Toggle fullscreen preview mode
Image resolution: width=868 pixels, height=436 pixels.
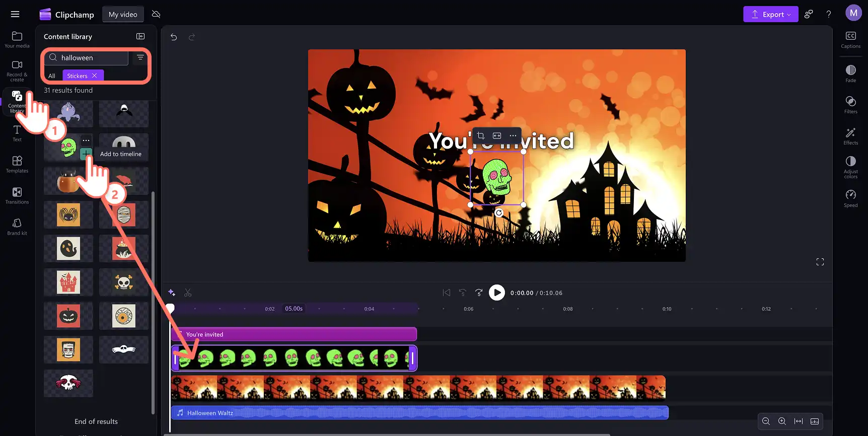pyautogui.click(x=820, y=262)
